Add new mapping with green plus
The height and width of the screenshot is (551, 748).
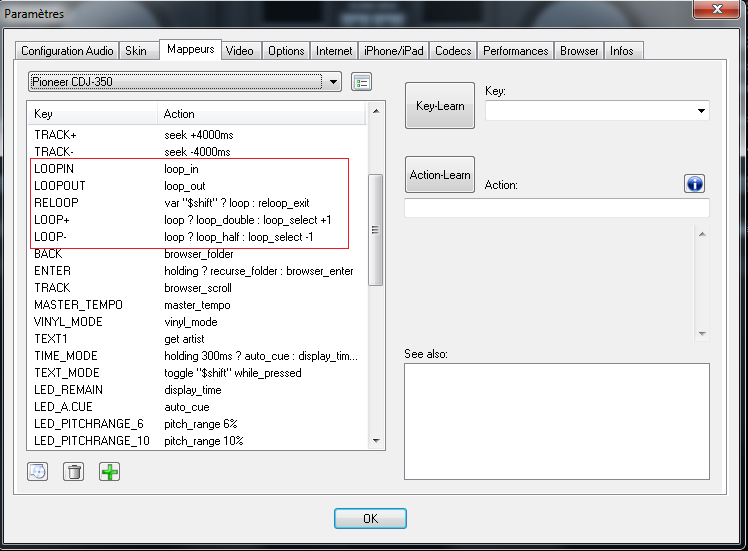pos(109,471)
